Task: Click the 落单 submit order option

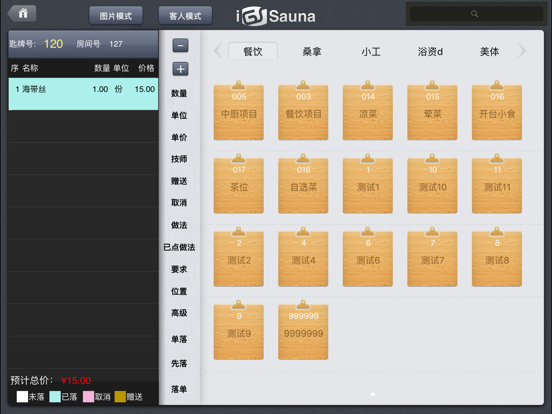Action: pos(179,389)
